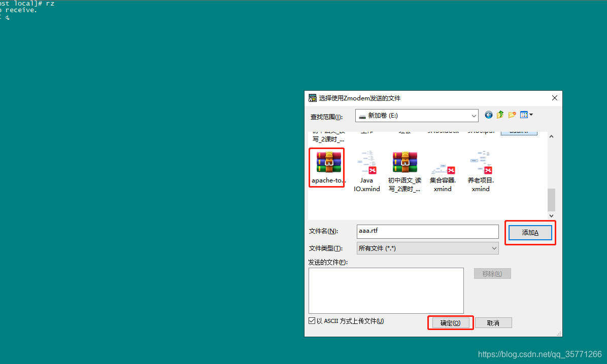Expand the view options arrow
Screen dimensions: 607x364
point(531,115)
